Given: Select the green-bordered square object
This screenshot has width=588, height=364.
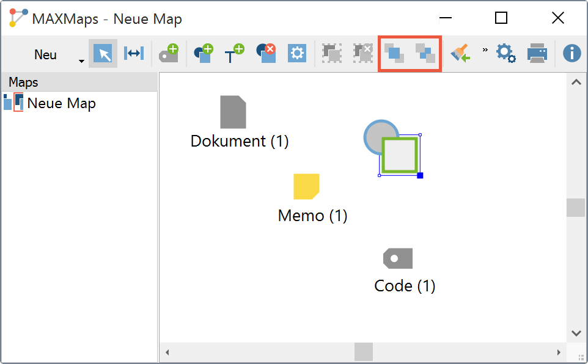Looking at the screenshot, I should (x=400, y=155).
